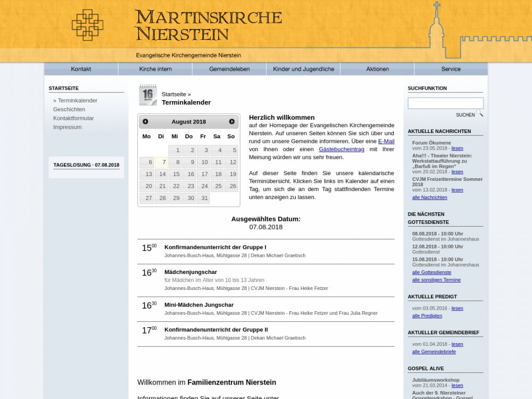Click the cross logo in the header

tap(87, 24)
